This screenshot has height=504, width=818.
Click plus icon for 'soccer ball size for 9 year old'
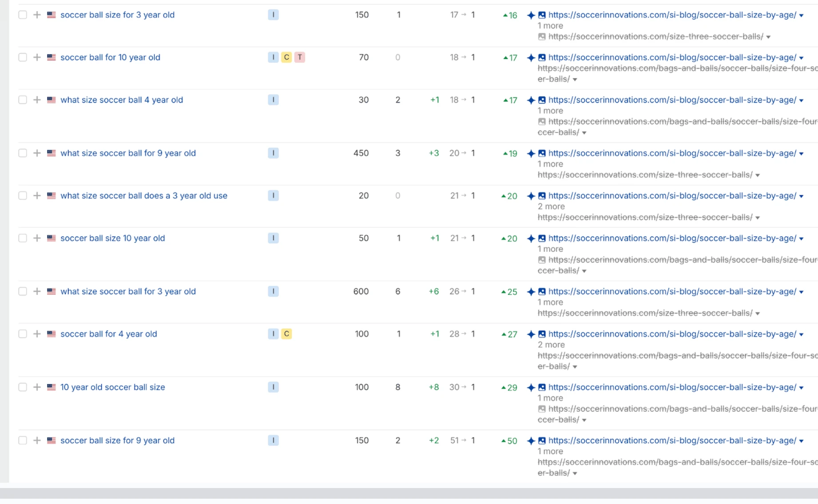click(x=37, y=441)
